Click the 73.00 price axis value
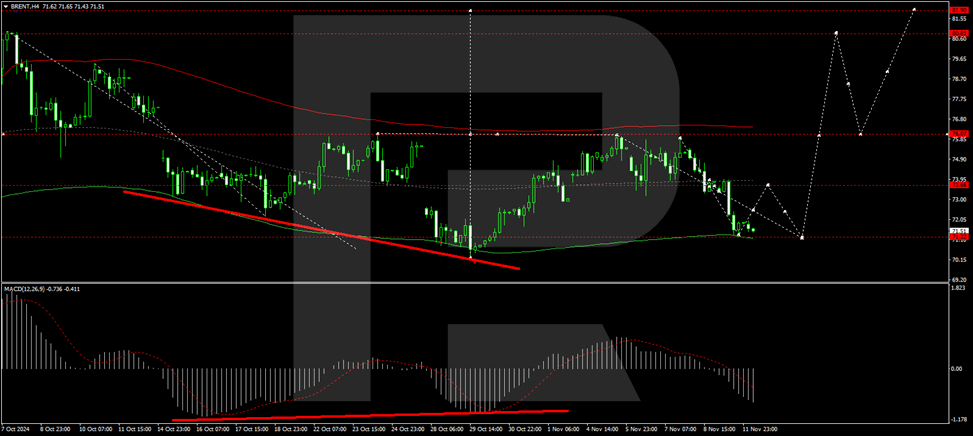The width and height of the screenshot is (973, 436). click(x=960, y=200)
